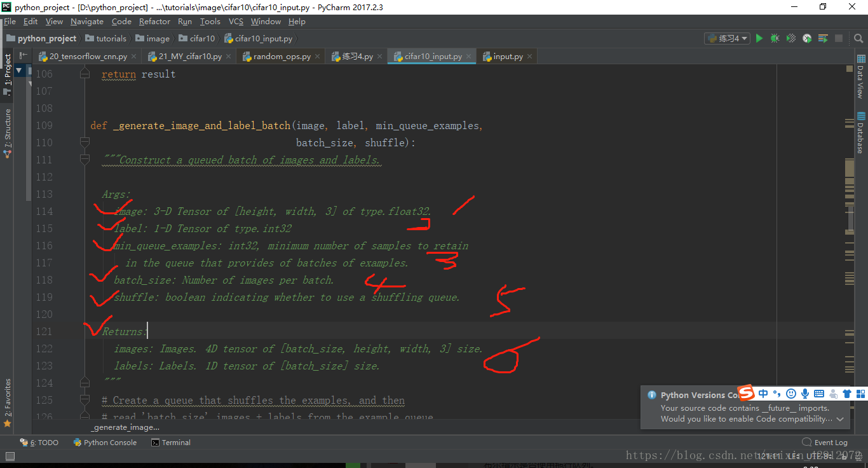Open the View menu

pyautogui.click(x=54, y=21)
